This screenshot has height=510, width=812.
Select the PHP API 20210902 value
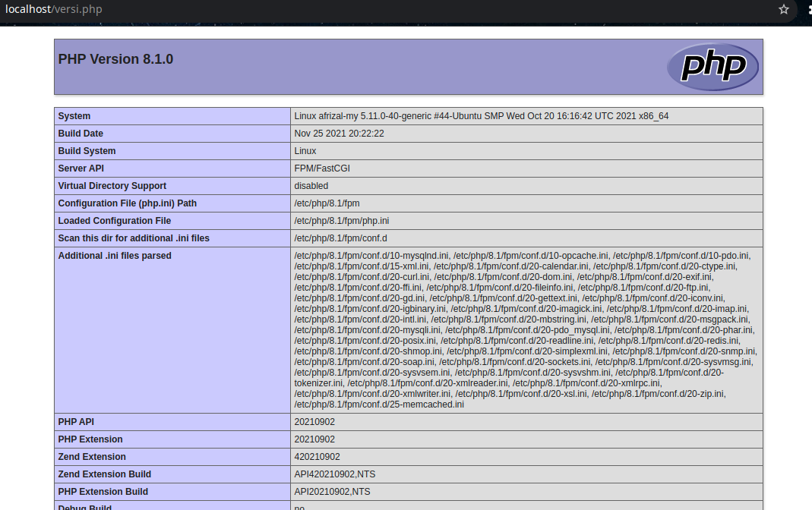[x=314, y=422]
